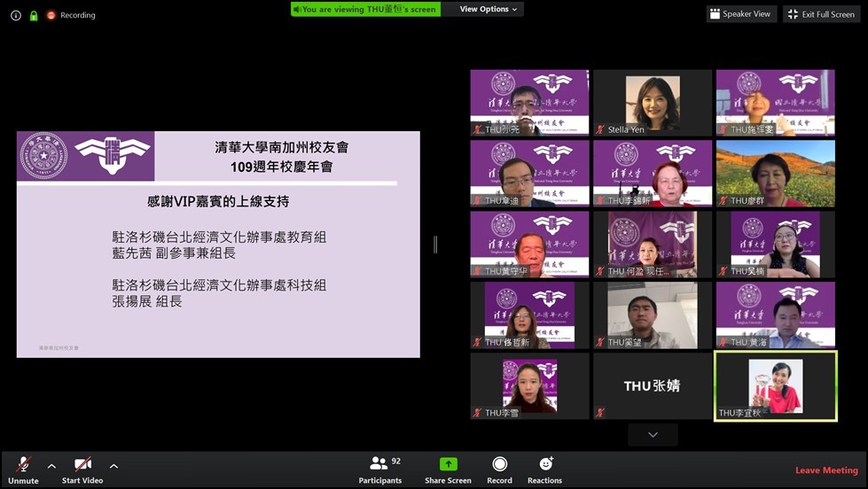The image size is (868, 489).
Task: Select the THU 张婧 participant tile
Action: pyautogui.click(x=653, y=386)
